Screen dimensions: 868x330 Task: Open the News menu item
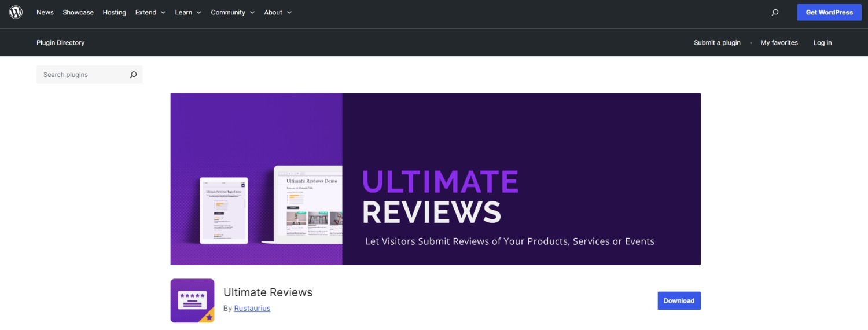click(x=45, y=12)
